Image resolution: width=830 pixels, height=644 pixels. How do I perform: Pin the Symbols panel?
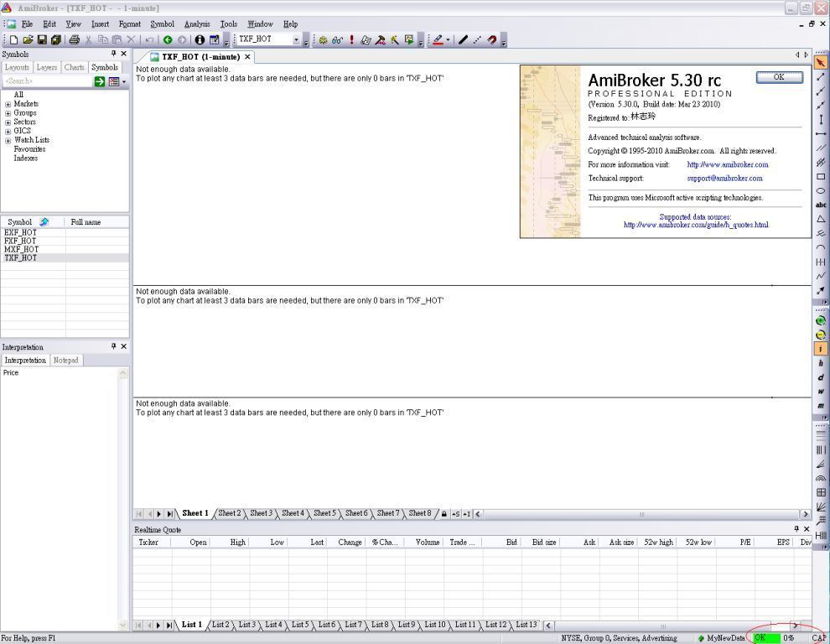click(113, 54)
